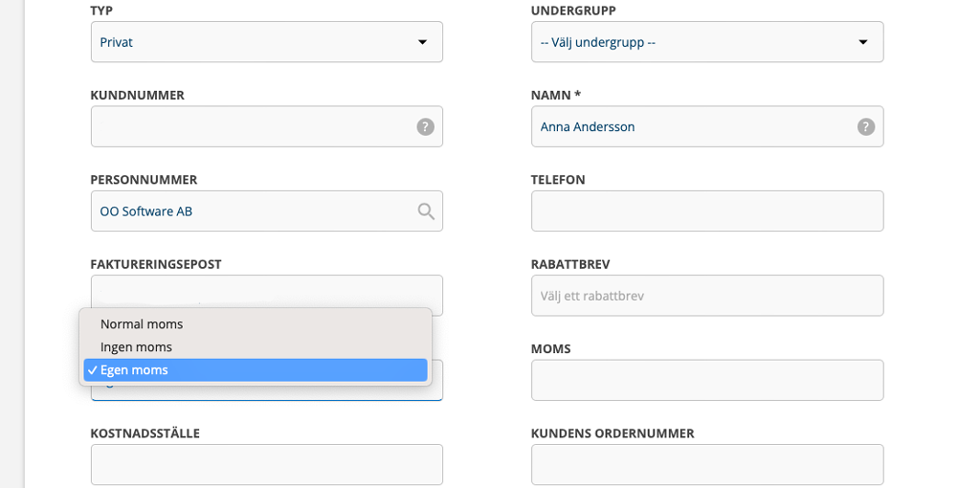The height and width of the screenshot is (488, 980).
Task: Click the 'Privat' value in Typ selector
Action: pos(117,42)
